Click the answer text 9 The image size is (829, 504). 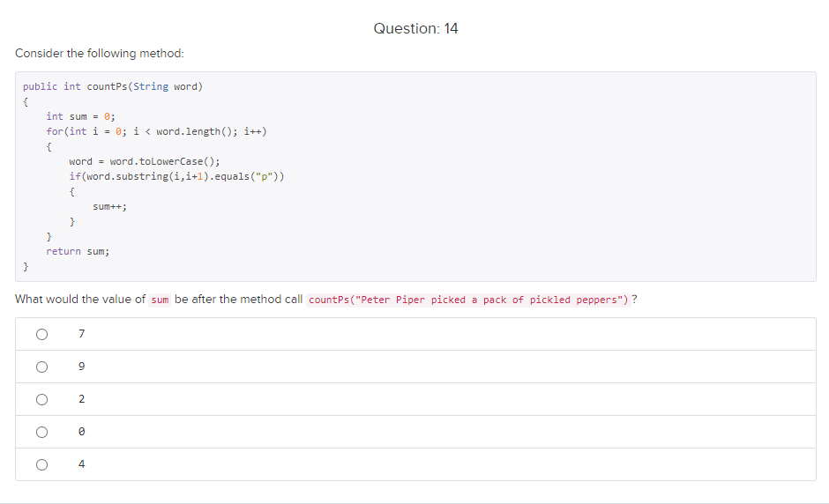81,367
